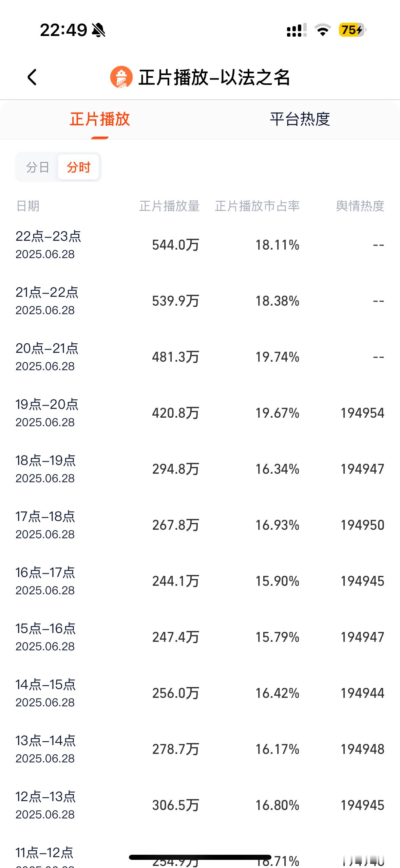Select the 分时 hourly view
The image size is (400, 868).
[x=78, y=167]
